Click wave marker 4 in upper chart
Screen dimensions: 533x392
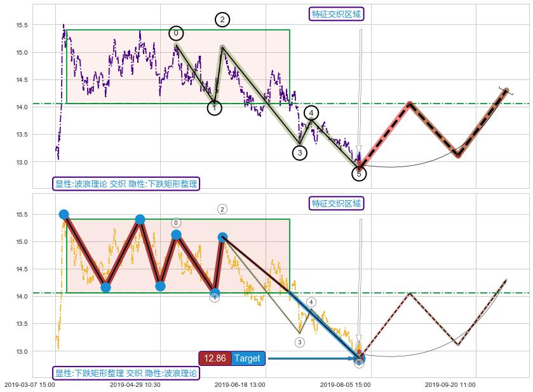tap(311, 113)
